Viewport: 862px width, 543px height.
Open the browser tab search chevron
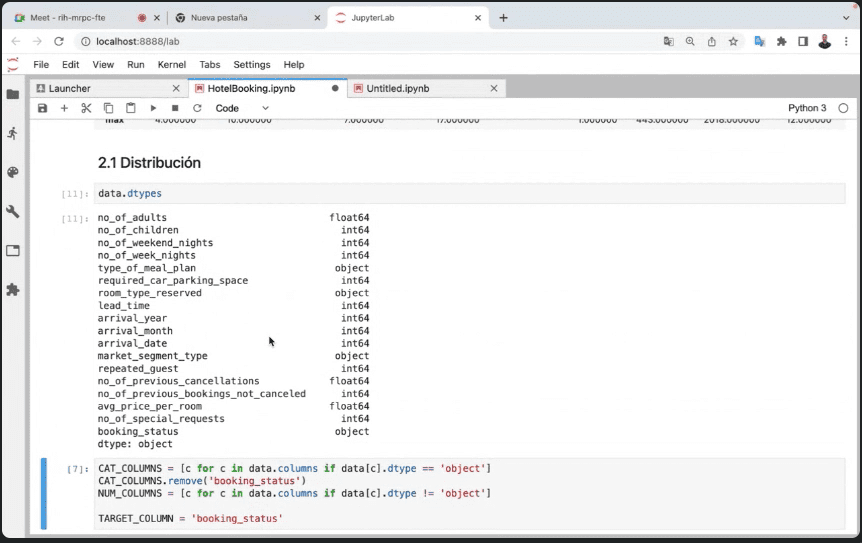(845, 18)
